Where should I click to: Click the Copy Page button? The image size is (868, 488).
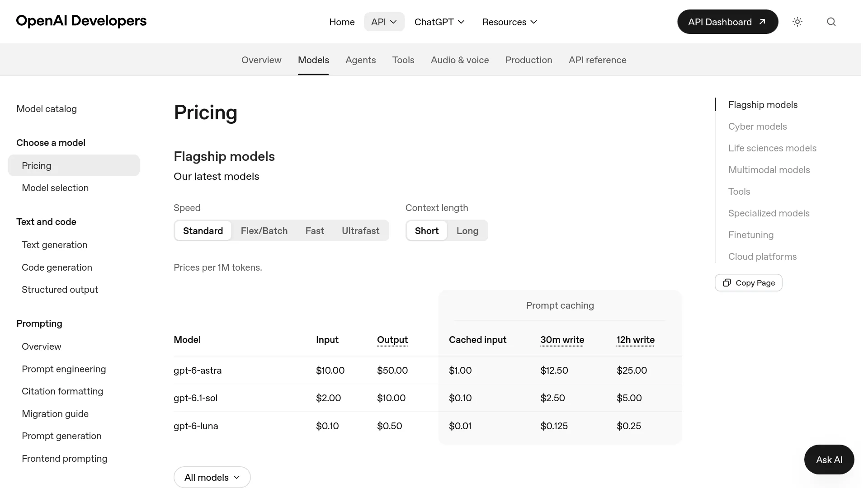[x=749, y=282]
